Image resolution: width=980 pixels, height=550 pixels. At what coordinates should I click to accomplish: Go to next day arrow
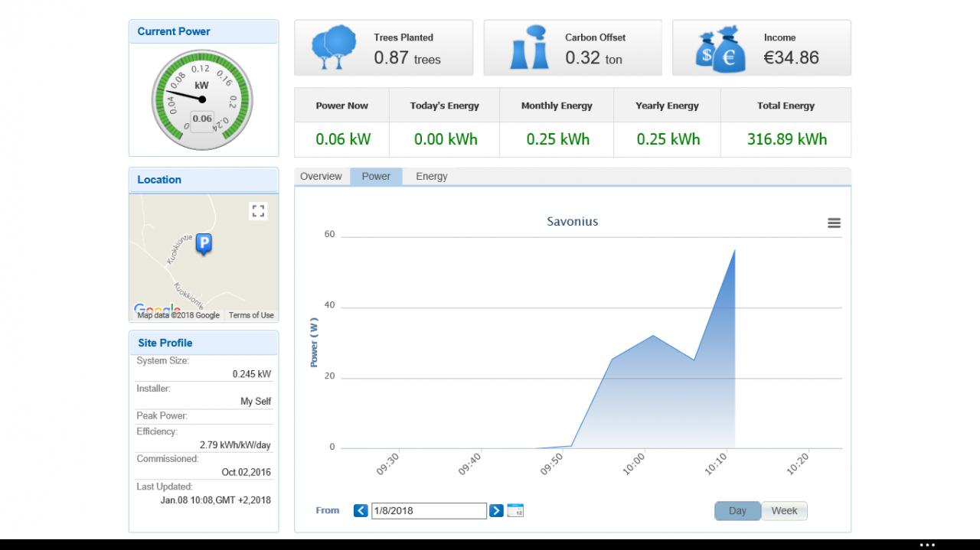pos(496,510)
